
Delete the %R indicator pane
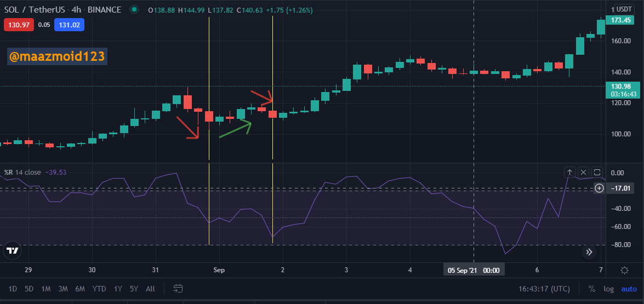point(583,172)
